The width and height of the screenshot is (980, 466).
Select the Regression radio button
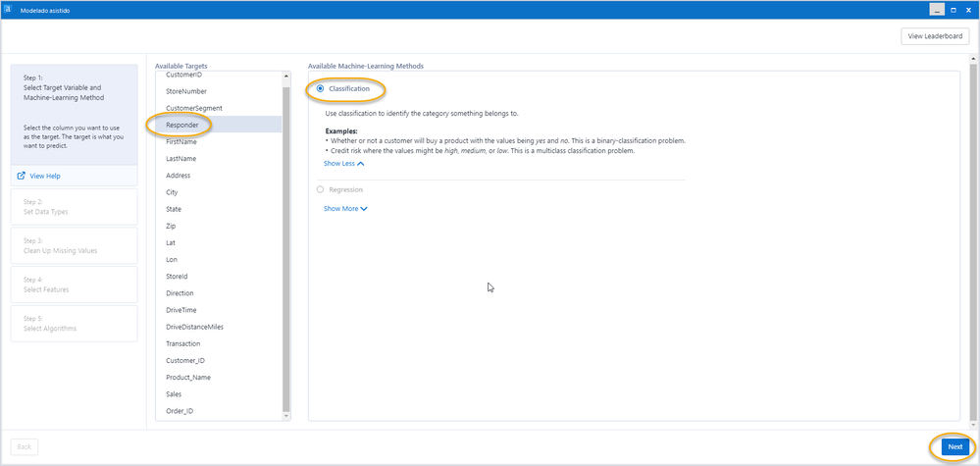coord(320,189)
